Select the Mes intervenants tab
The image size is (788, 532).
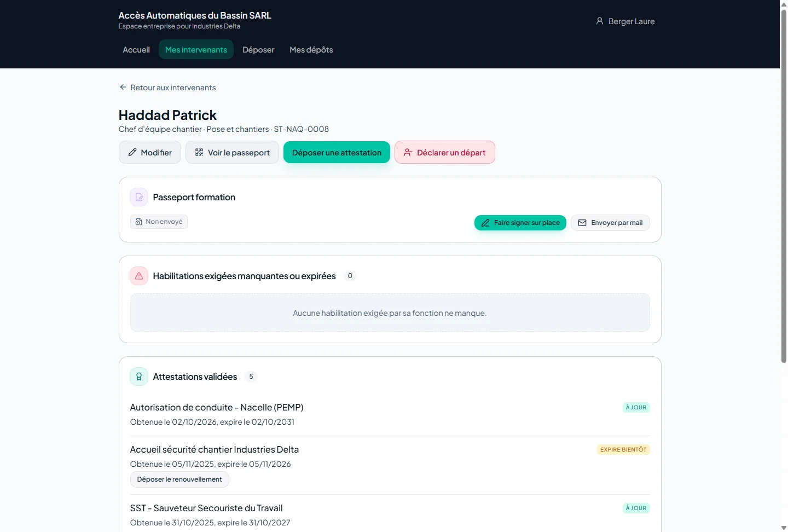[x=196, y=50]
